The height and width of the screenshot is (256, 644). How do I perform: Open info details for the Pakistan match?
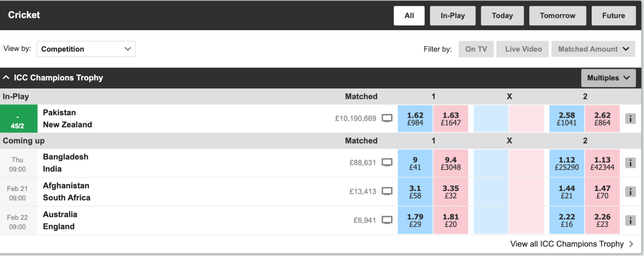click(x=630, y=119)
